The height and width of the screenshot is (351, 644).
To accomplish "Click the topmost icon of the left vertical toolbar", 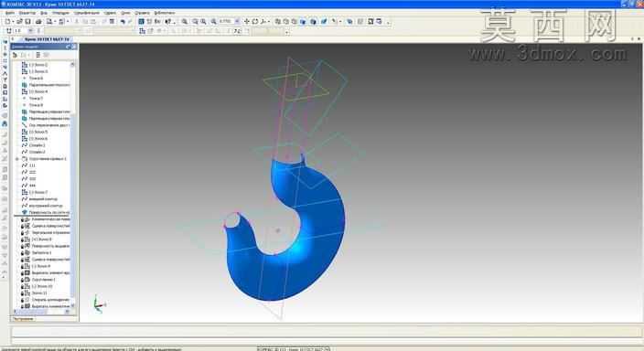I will [5, 42].
